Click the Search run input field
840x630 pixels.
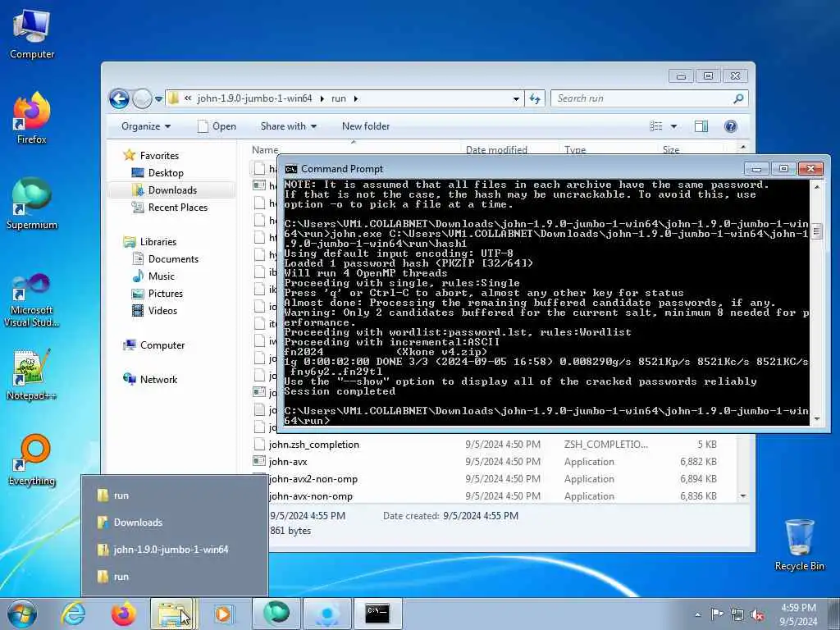(x=640, y=98)
